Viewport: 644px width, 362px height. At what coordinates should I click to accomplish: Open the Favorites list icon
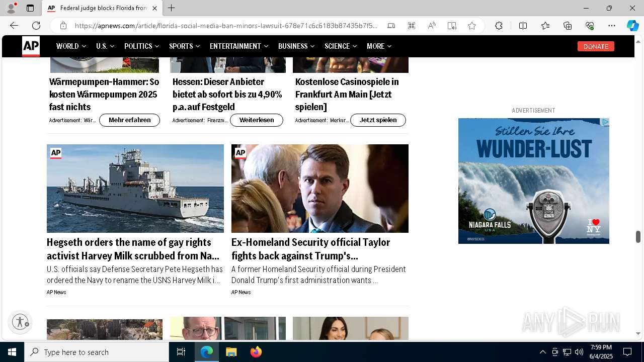click(x=545, y=26)
